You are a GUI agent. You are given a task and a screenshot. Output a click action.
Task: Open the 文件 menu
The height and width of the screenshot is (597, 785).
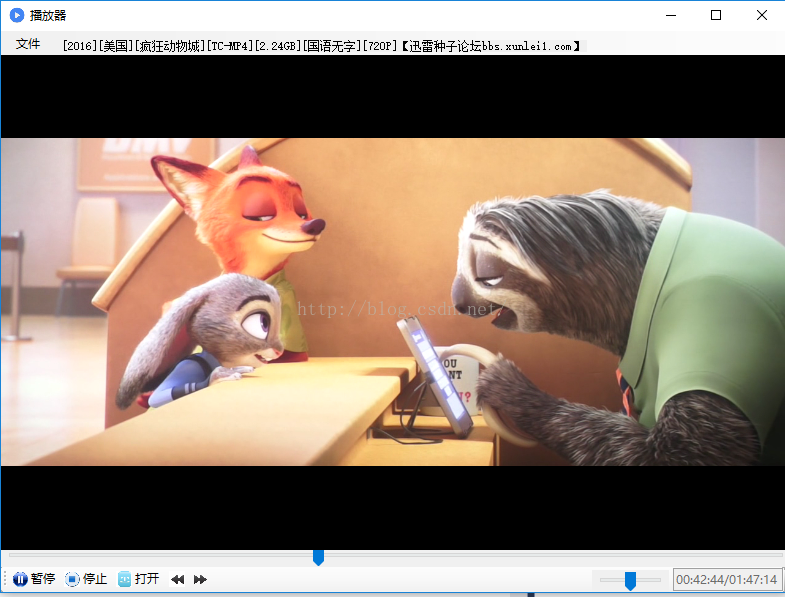click(x=28, y=45)
